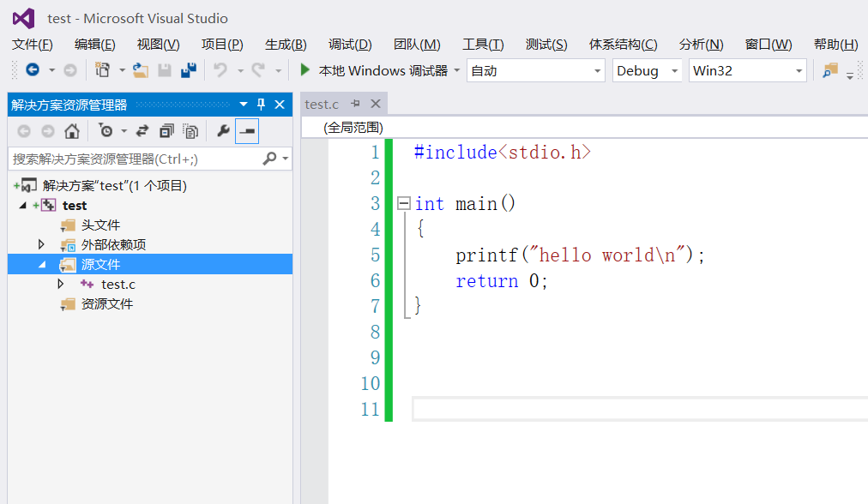Image resolution: width=868 pixels, height=504 pixels.
Task: Select the test.c editor tab
Action: pyautogui.click(x=322, y=104)
